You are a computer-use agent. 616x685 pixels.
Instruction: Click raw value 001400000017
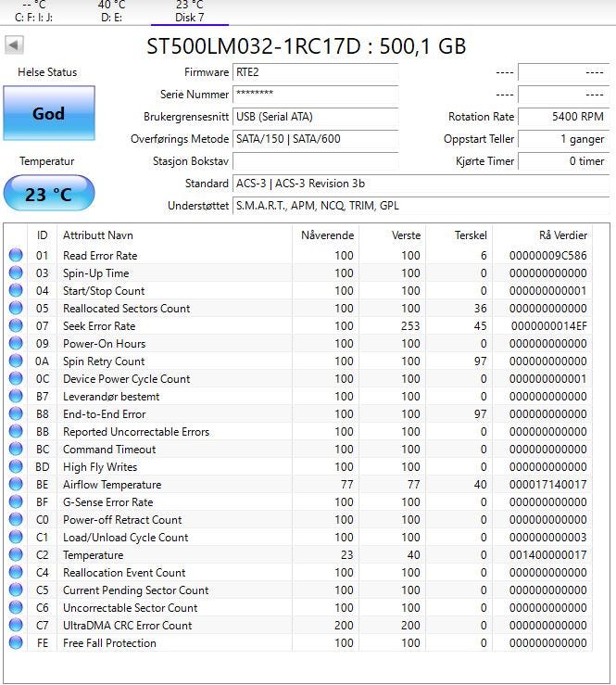coord(547,555)
